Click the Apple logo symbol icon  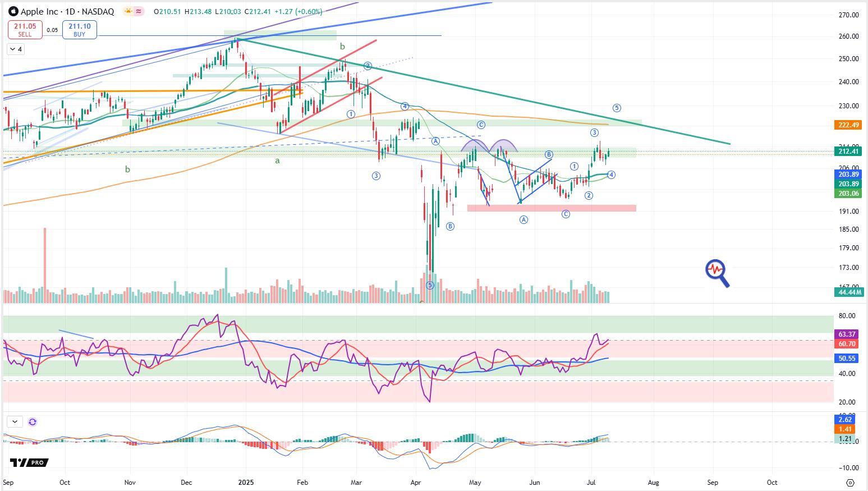coord(13,11)
